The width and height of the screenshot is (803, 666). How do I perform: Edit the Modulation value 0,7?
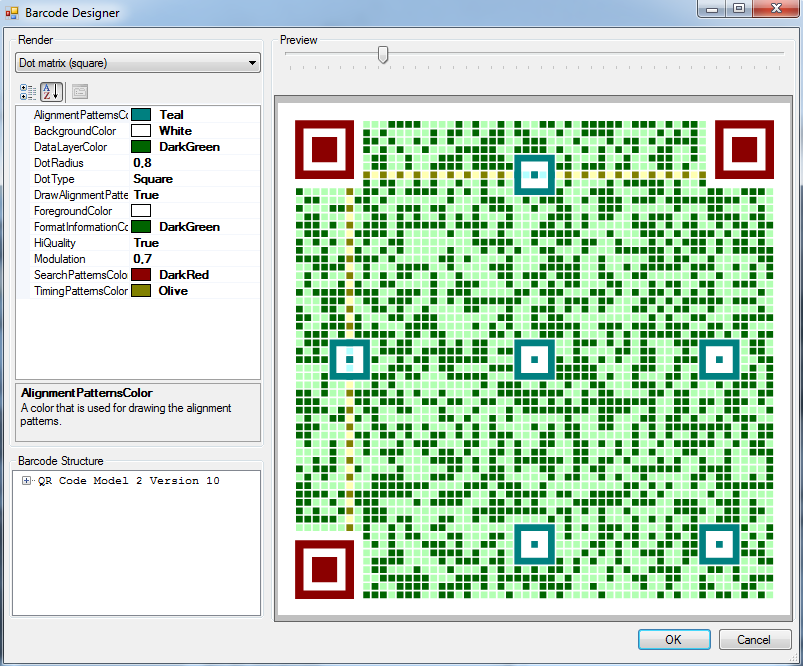[142, 259]
